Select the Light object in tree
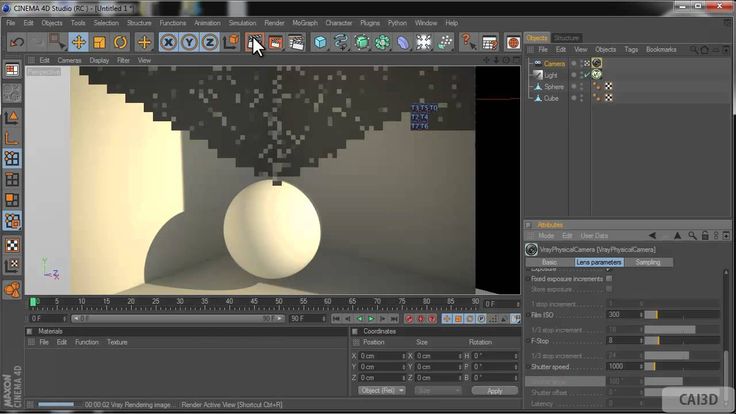736x414 pixels. [x=551, y=75]
